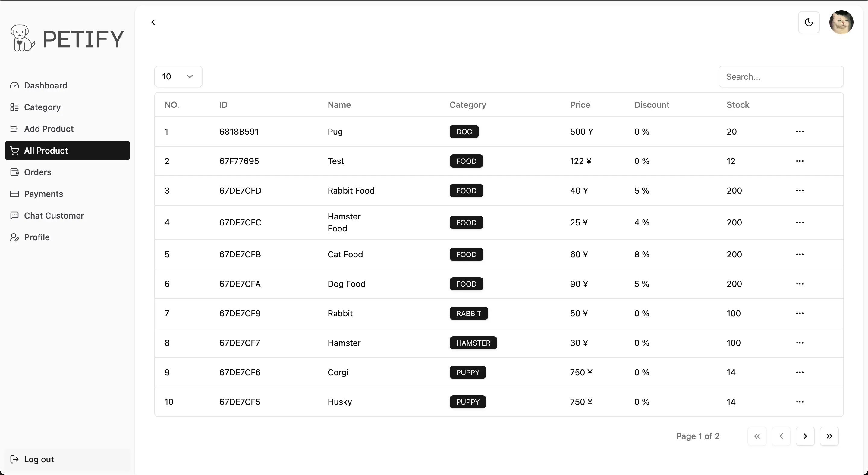Click the user avatar picture

point(841,22)
